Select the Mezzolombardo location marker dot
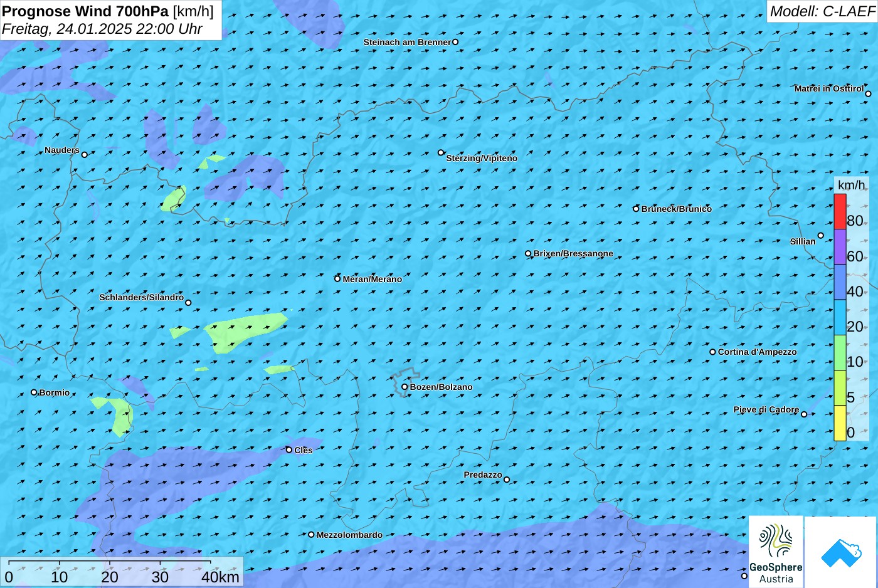Viewport: 878px width, 588px height. (311, 535)
